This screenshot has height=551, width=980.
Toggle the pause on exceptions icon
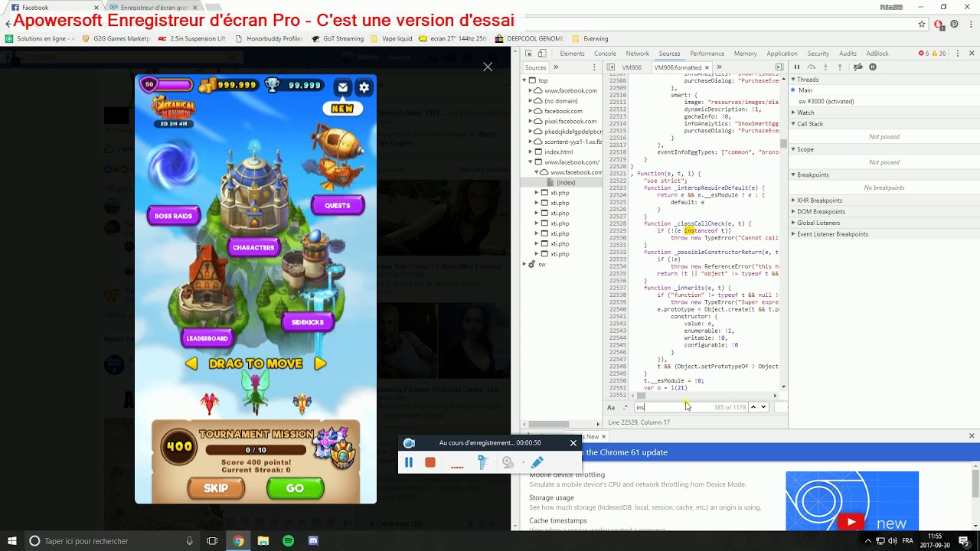pos(873,67)
